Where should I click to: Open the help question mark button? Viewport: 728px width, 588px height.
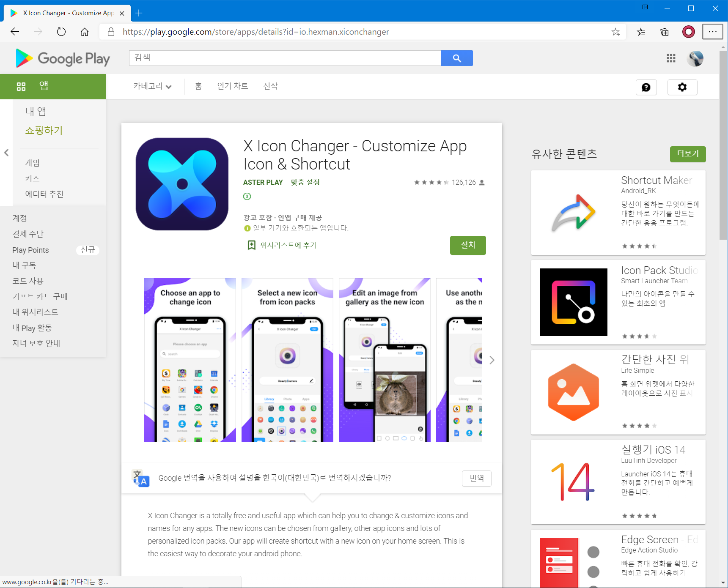646,87
